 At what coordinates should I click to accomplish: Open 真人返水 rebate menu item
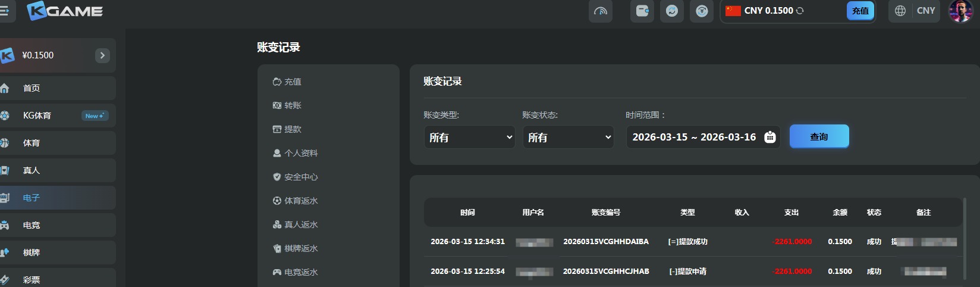pos(301,224)
